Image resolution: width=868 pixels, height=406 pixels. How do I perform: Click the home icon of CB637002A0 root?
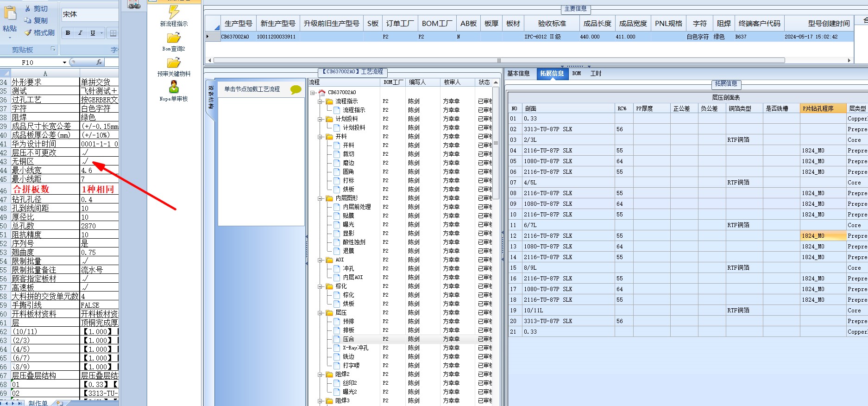[x=322, y=92]
